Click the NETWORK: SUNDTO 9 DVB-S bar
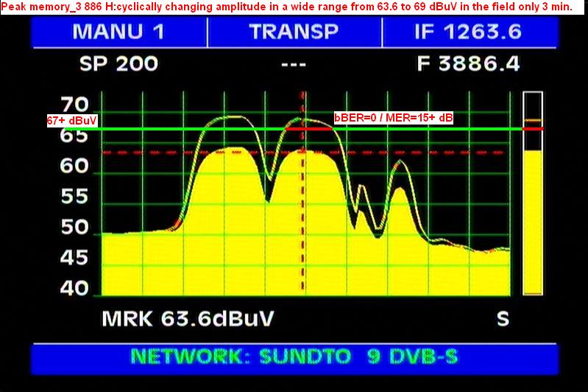The width and height of the screenshot is (588, 392). [x=294, y=357]
